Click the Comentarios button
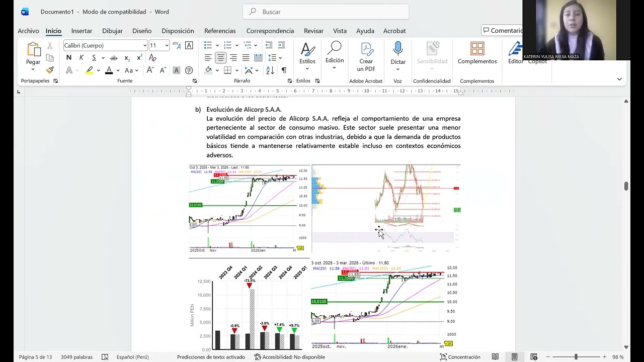 tap(502, 31)
